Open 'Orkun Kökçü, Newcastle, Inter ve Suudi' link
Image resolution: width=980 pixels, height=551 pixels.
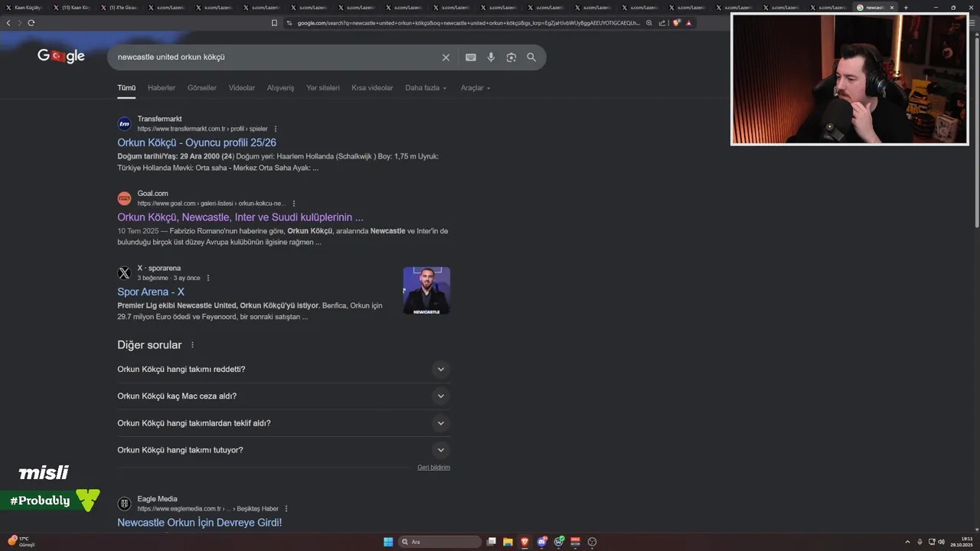[x=240, y=217]
